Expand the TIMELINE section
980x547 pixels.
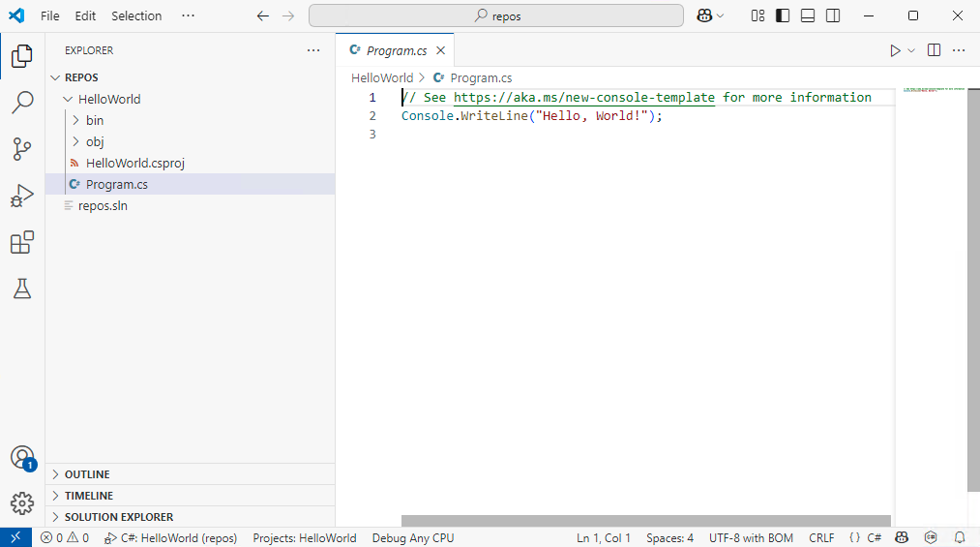coord(191,496)
